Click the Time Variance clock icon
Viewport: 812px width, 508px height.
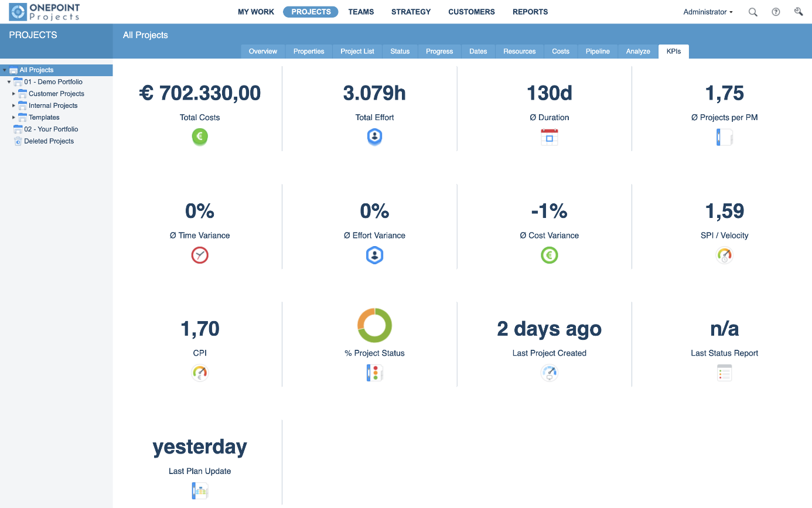tap(200, 255)
